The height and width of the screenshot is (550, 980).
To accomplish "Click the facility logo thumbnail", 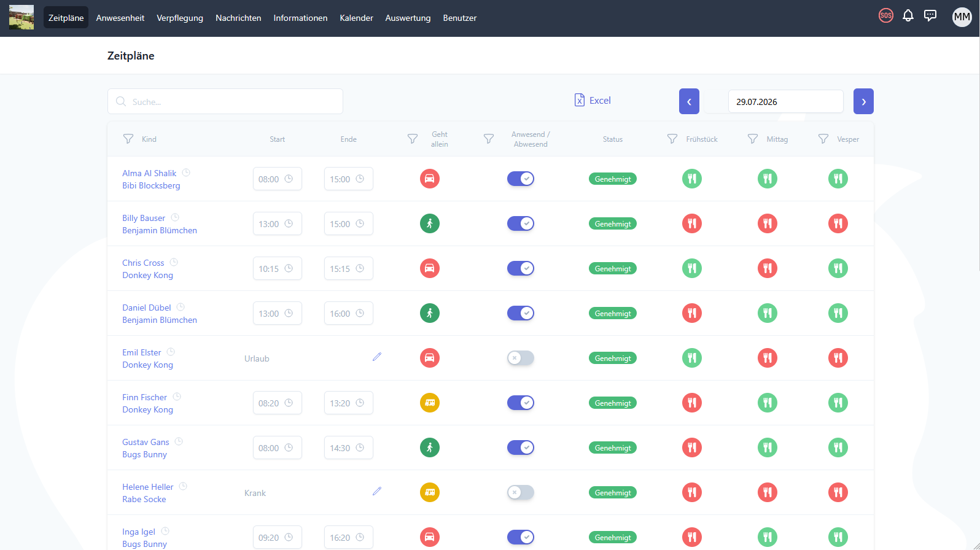I will [x=21, y=18].
